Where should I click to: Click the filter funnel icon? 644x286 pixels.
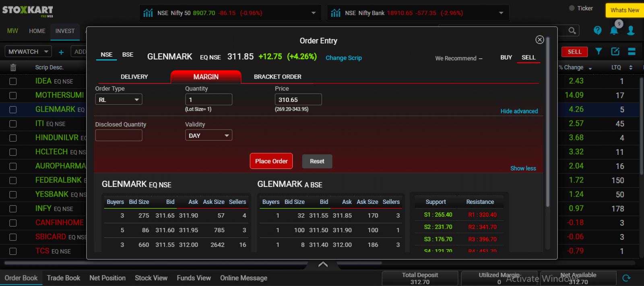pos(599,51)
